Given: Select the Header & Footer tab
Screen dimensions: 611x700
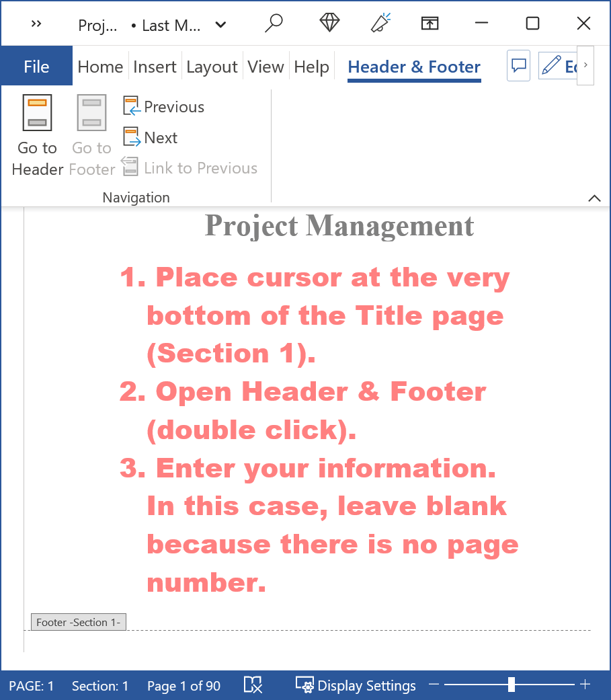Looking at the screenshot, I should [414, 67].
